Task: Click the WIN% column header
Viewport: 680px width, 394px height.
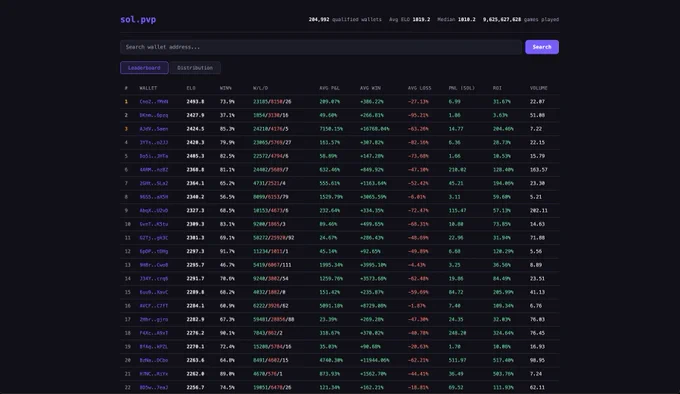Action: 225,88
